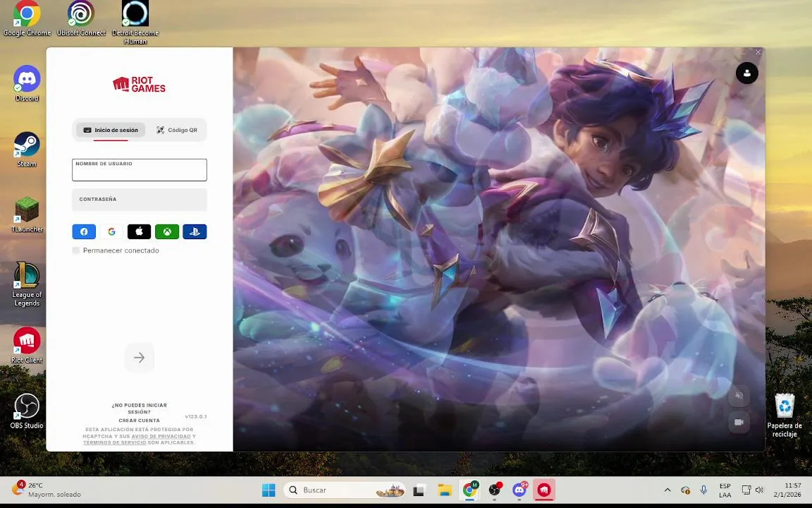Select League of Legends desktop shortcut
This screenshot has height=508, width=812.
27,284
